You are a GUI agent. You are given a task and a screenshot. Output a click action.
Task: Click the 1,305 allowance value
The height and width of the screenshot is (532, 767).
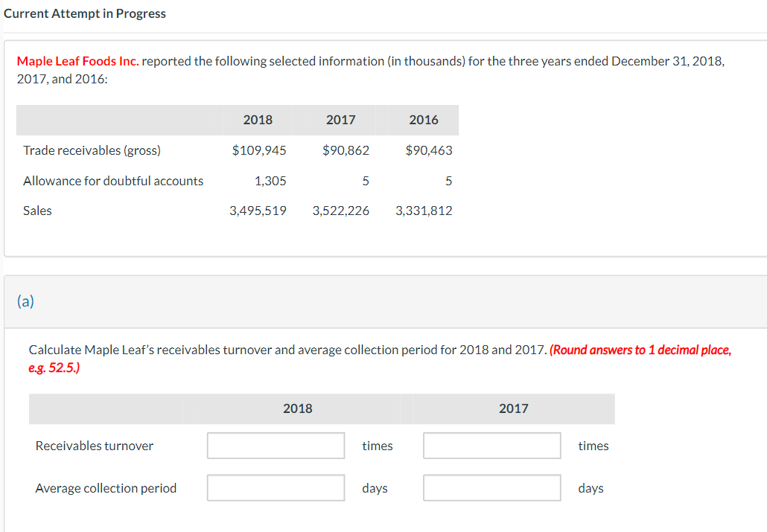pos(270,181)
